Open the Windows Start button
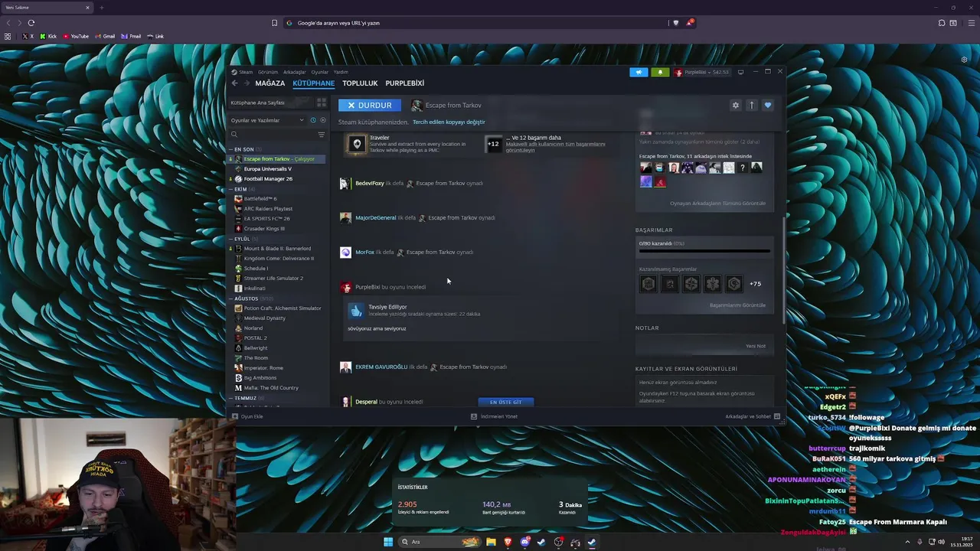Viewport: 980px width, 551px height. 388,542
